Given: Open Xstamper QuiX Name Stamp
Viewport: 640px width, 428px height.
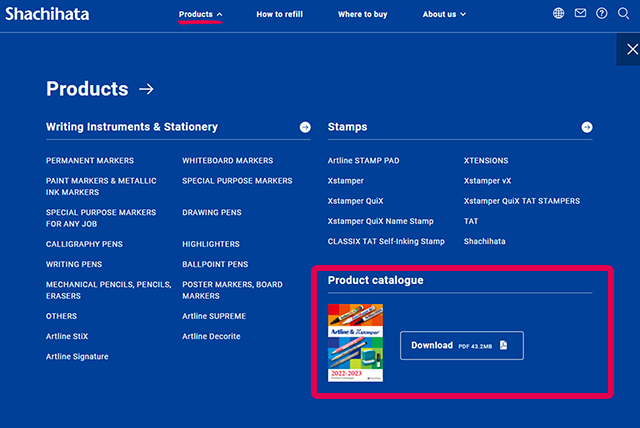Looking at the screenshot, I should [x=380, y=221].
